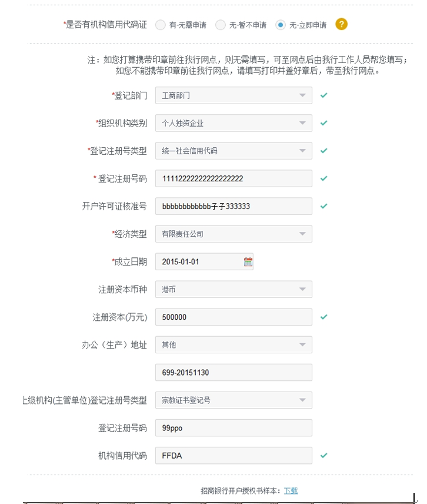Select the 有-无需申请 radio option
The image size is (427, 504).
161,25
